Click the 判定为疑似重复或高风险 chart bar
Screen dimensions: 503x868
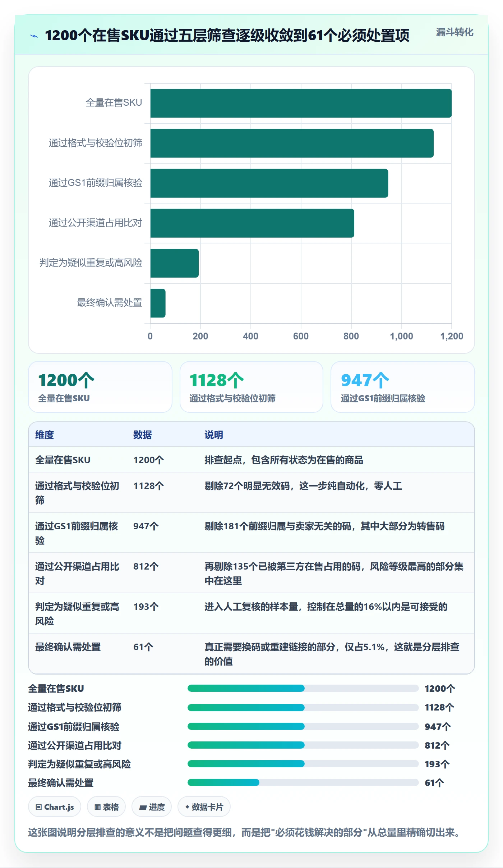click(174, 263)
